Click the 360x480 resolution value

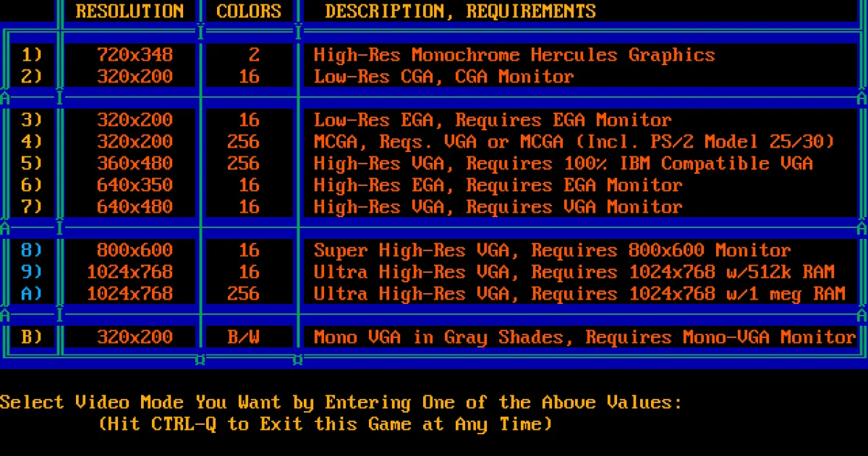coord(135,164)
